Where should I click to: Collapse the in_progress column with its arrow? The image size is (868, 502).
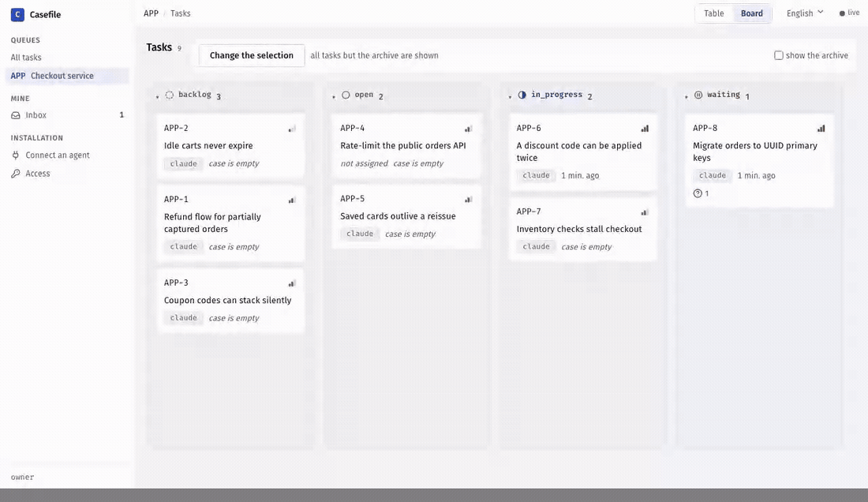click(x=510, y=97)
